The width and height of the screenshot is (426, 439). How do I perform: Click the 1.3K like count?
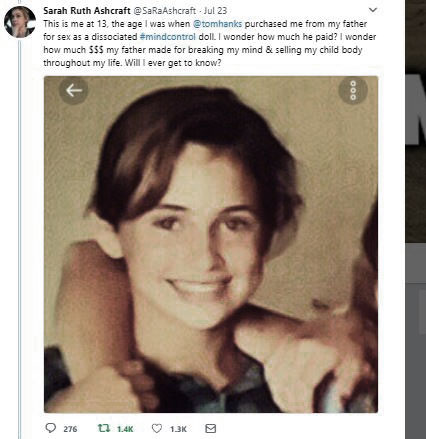point(178,429)
